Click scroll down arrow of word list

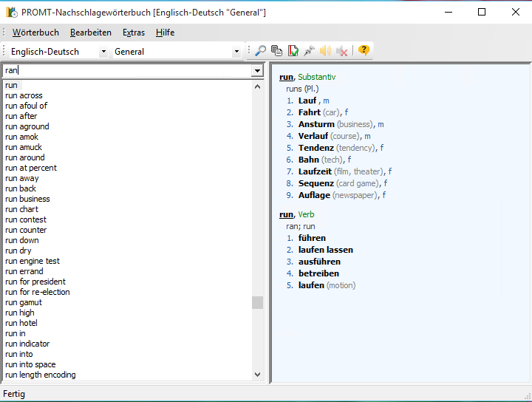[257, 375]
